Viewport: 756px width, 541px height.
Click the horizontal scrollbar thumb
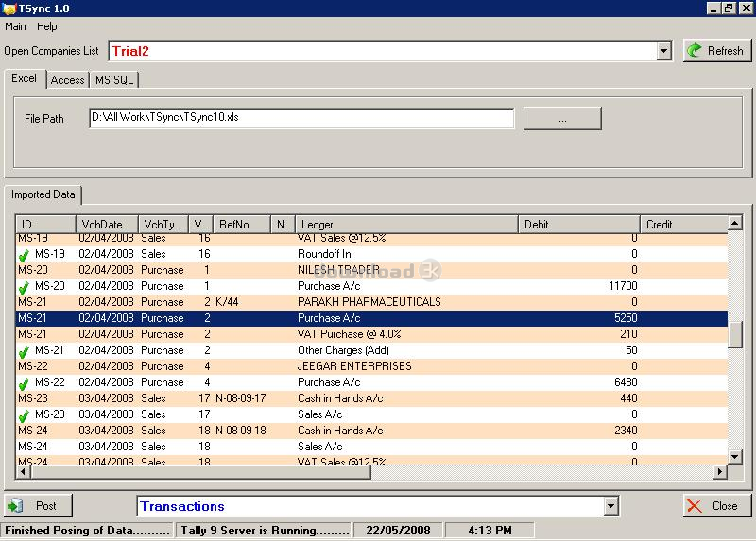(200, 472)
